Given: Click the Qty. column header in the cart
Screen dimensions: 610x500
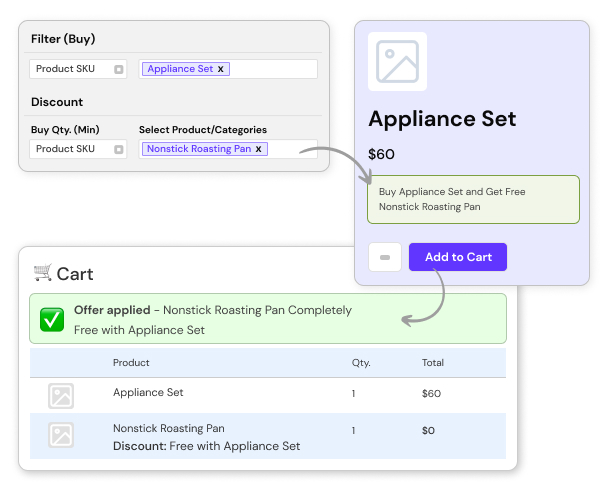Looking at the screenshot, I should pyautogui.click(x=361, y=363).
